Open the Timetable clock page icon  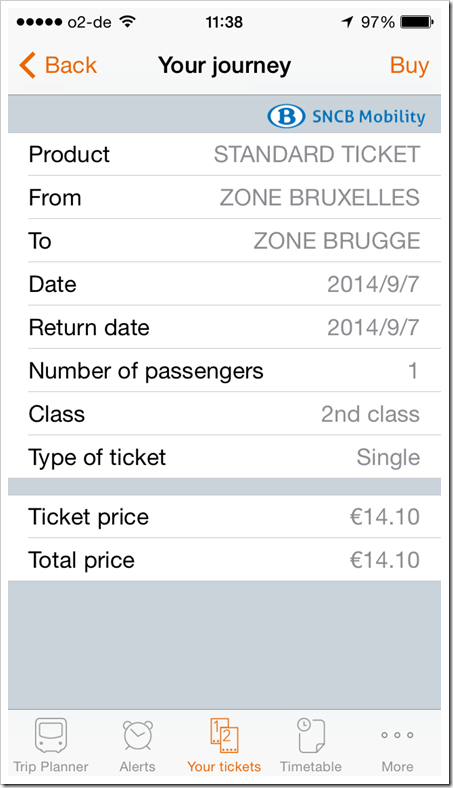(x=311, y=735)
